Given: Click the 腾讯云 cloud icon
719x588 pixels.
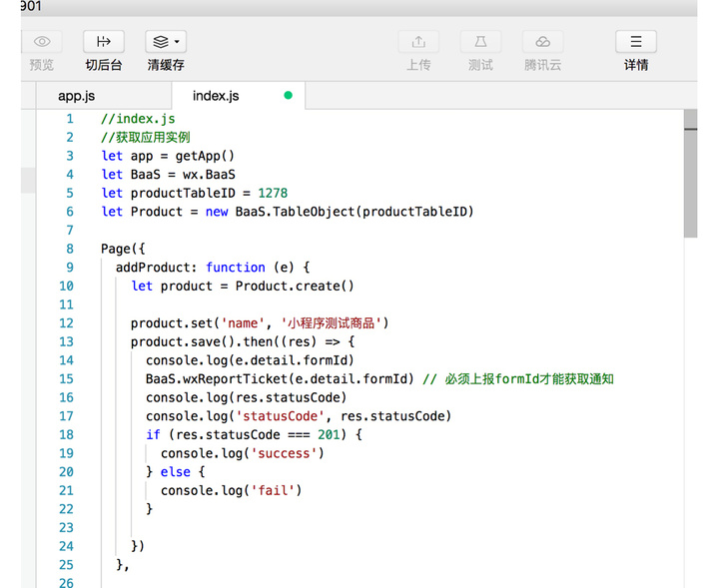Looking at the screenshot, I should [x=543, y=42].
